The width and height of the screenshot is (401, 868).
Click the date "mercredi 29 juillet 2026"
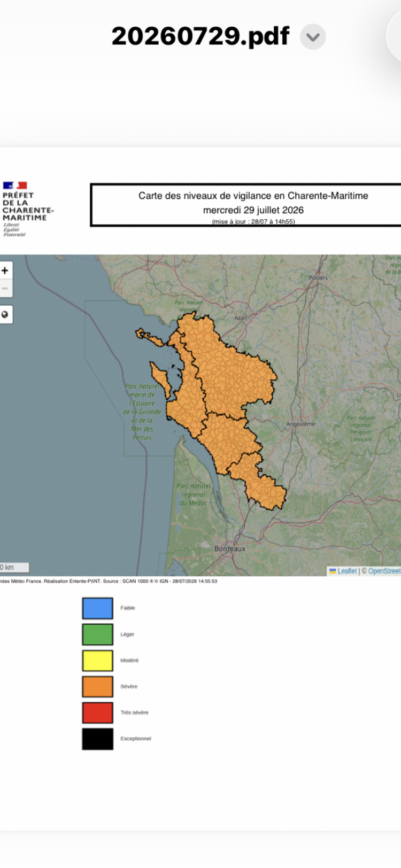point(253,210)
